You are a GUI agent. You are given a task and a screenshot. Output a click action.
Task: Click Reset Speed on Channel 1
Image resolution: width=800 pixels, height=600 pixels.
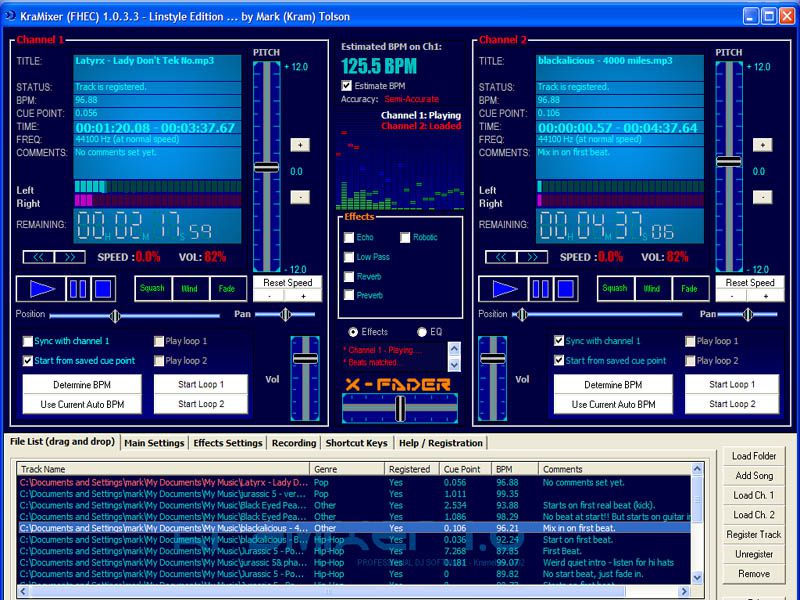[x=288, y=283]
